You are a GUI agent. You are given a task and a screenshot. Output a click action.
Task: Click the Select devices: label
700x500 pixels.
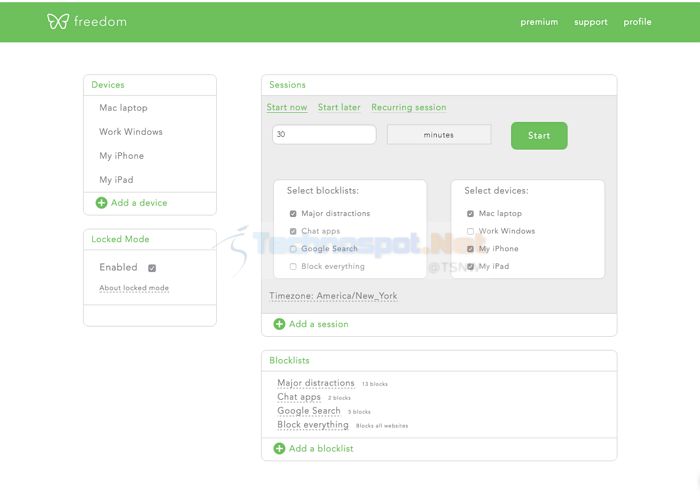(x=496, y=191)
